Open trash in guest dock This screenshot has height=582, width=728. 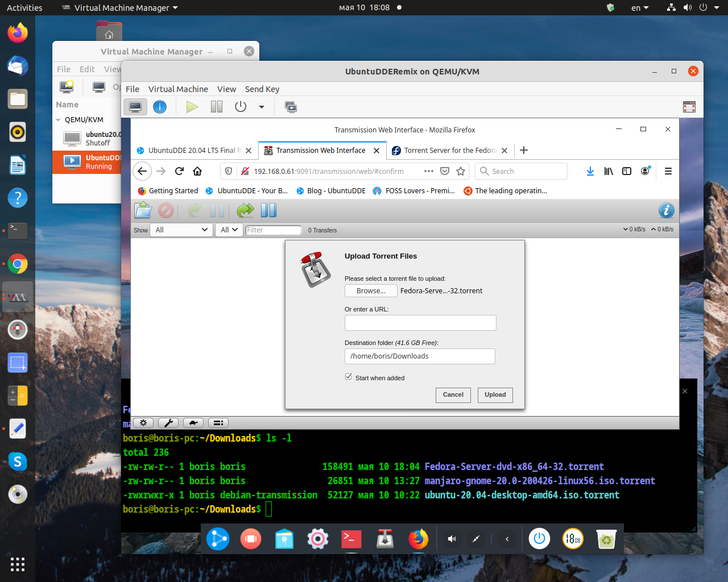coord(606,538)
